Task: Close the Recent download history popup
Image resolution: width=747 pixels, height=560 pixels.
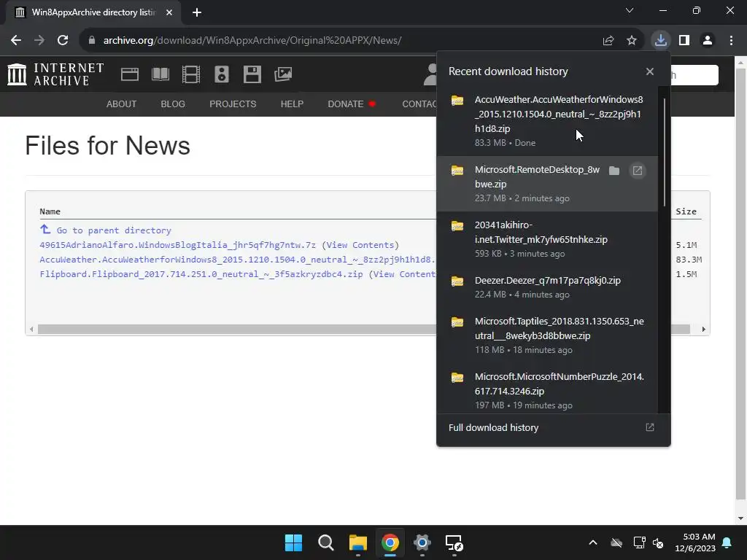Action: (x=650, y=71)
